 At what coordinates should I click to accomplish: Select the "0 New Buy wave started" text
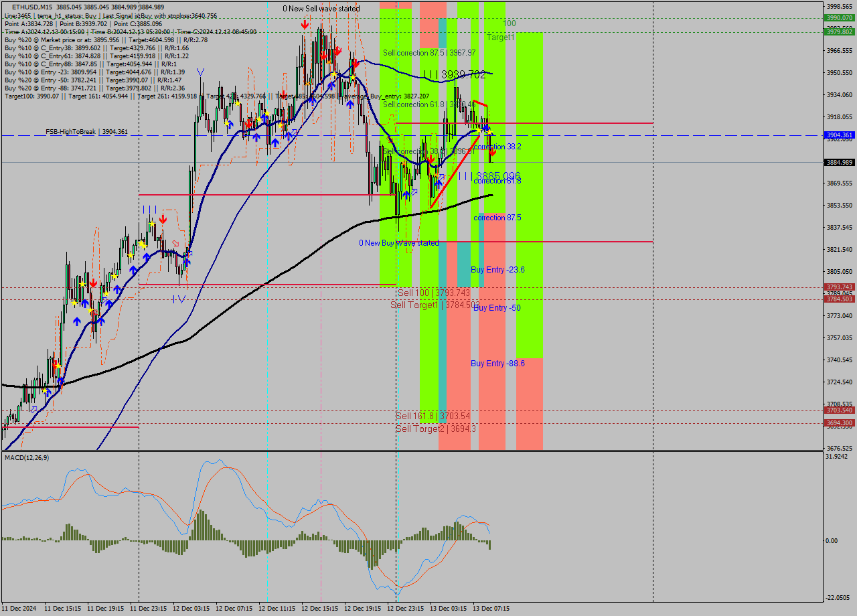click(400, 243)
